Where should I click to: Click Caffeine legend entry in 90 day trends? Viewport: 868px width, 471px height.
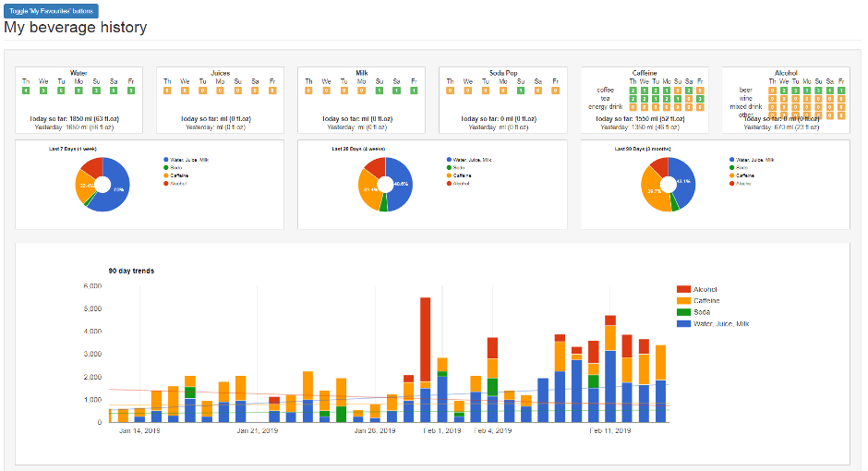(x=698, y=300)
